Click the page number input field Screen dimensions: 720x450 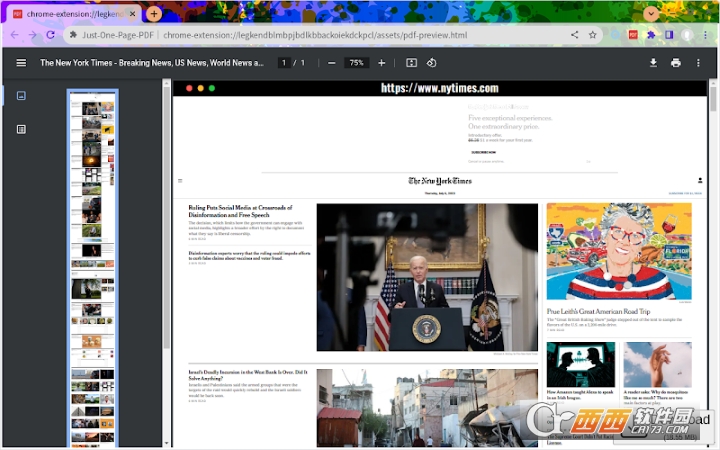click(x=284, y=63)
